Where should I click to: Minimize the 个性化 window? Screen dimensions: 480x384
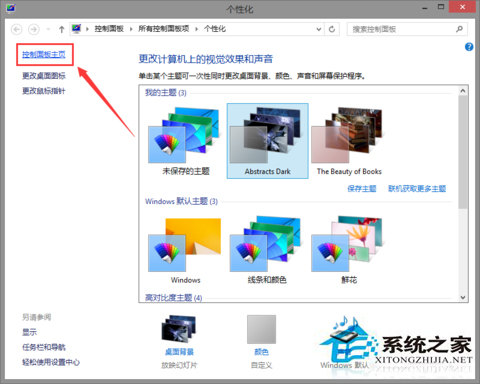(x=425, y=7)
